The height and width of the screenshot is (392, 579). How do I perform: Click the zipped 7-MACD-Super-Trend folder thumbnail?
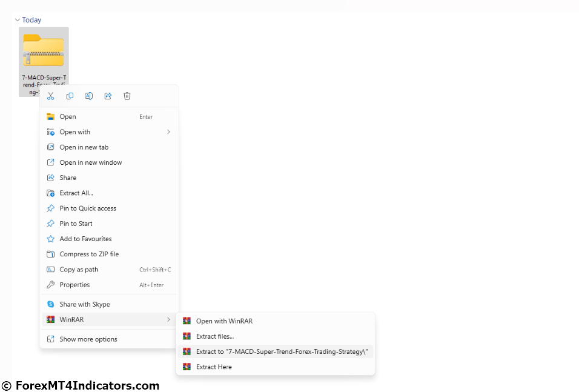[44, 48]
